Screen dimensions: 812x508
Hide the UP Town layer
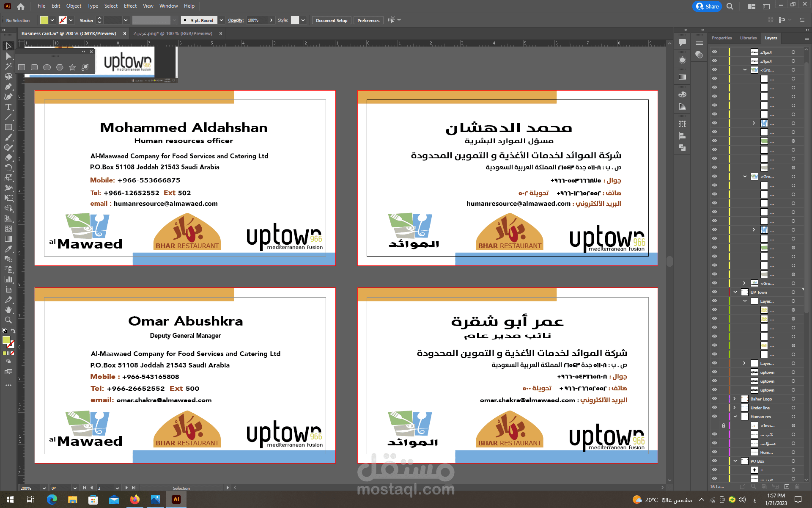click(x=714, y=292)
